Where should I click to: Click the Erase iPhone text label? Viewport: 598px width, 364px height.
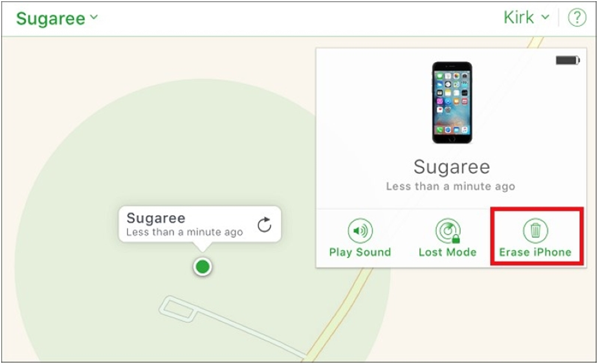coord(535,252)
